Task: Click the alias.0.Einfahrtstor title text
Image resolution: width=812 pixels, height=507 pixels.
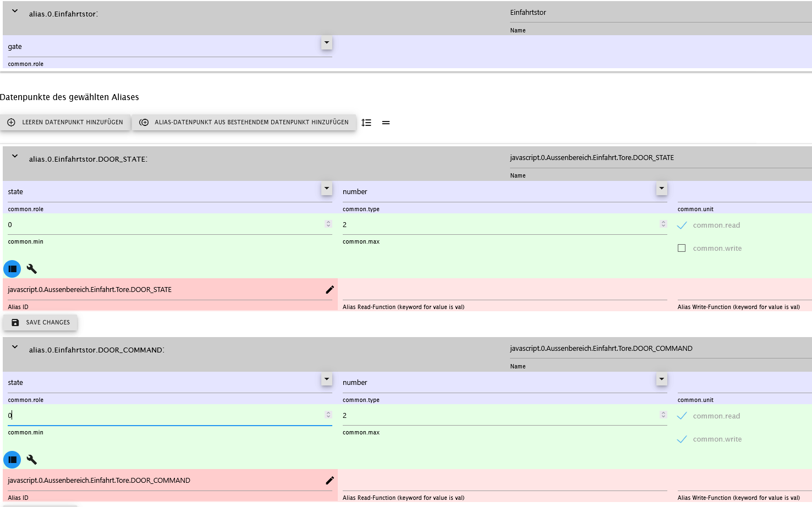Action: coord(63,14)
